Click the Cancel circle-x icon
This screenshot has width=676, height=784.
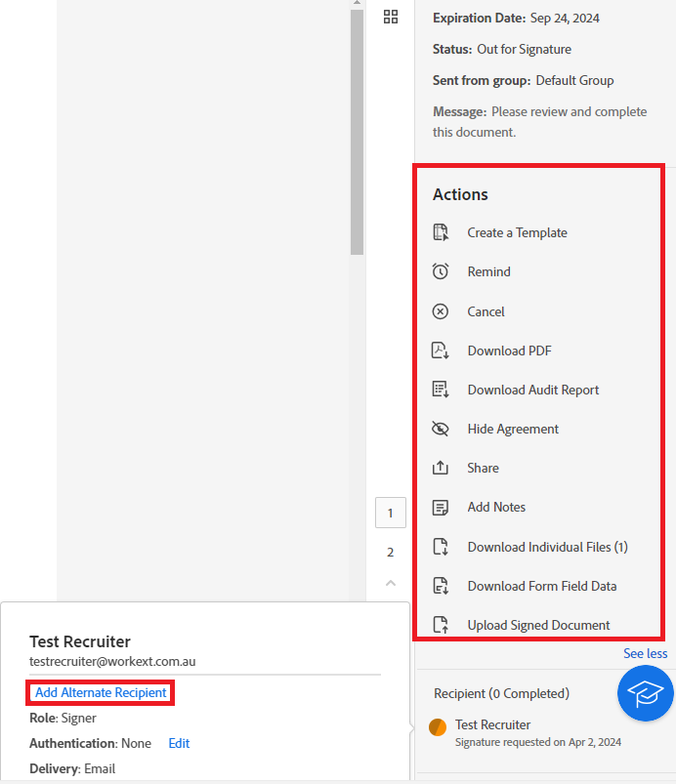pyautogui.click(x=441, y=311)
